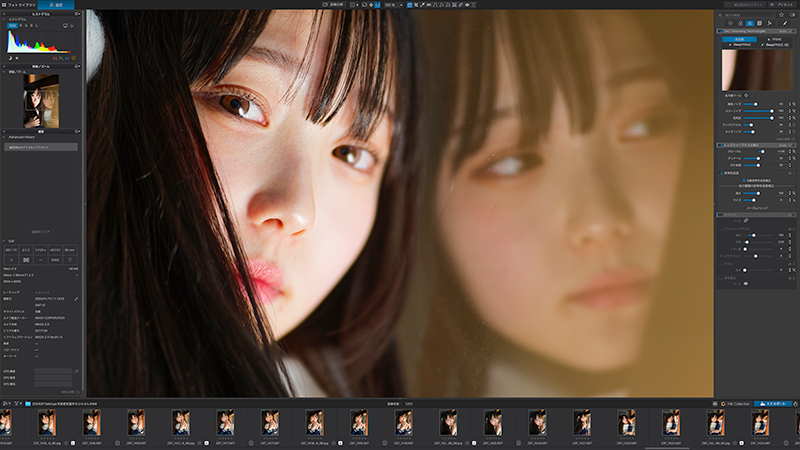Select the RGB histogram channel button
The width and height of the screenshot is (800, 450).
click(12, 26)
